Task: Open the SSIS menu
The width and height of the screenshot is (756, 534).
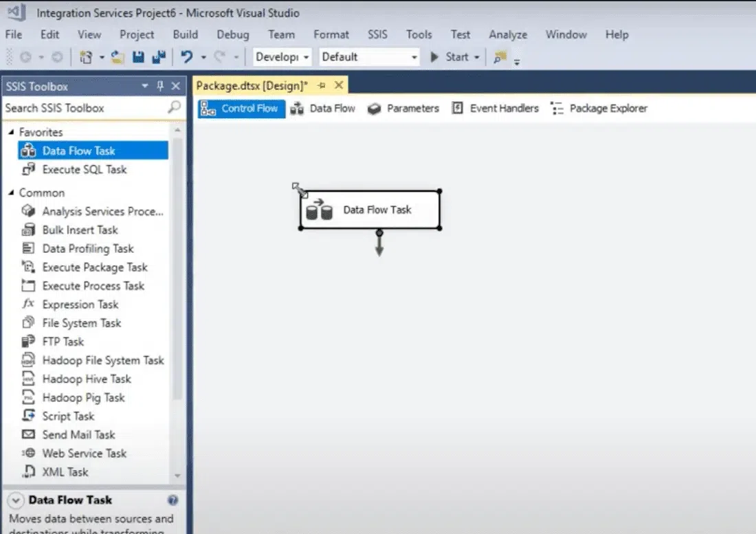Action: pyautogui.click(x=377, y=34)
